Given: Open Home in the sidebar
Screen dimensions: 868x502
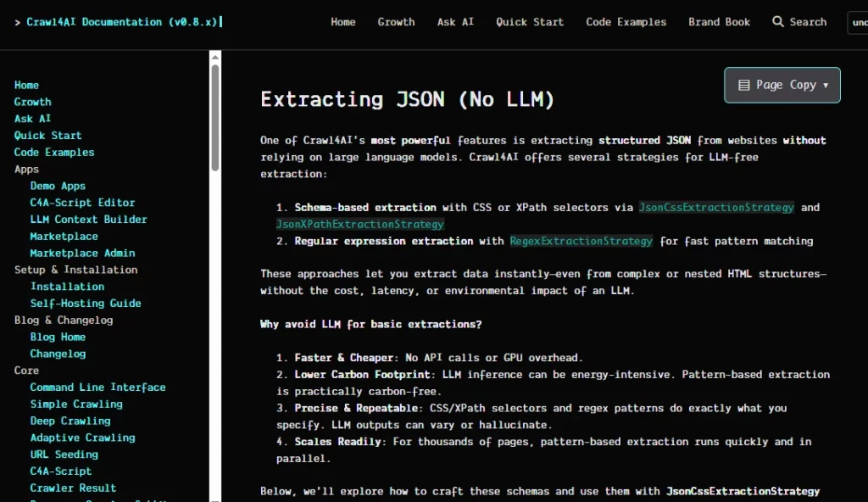Looking at the screenshot, I should [26, 85].
